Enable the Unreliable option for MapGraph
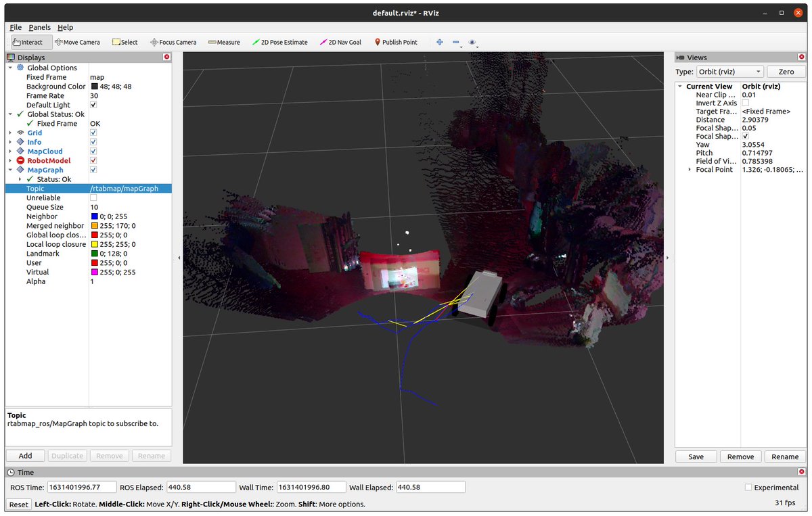Viewport: 812px width, 516px height. 93,197
